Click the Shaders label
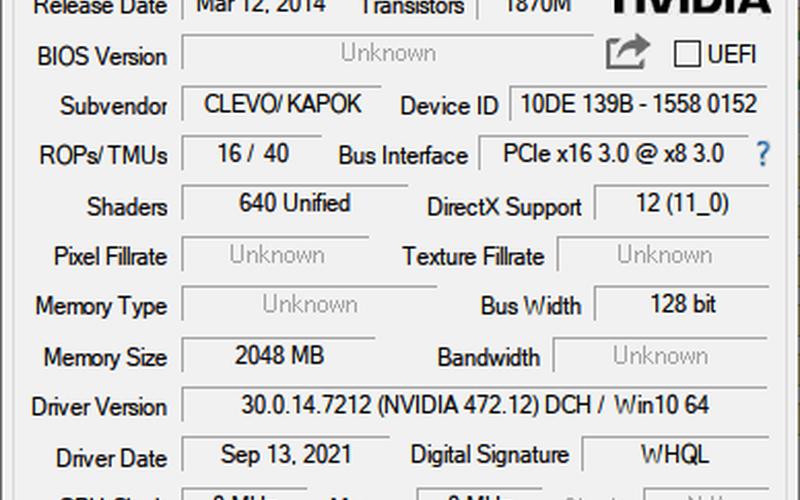The width and height of the screenshot is (800, 500). [127, 206]
